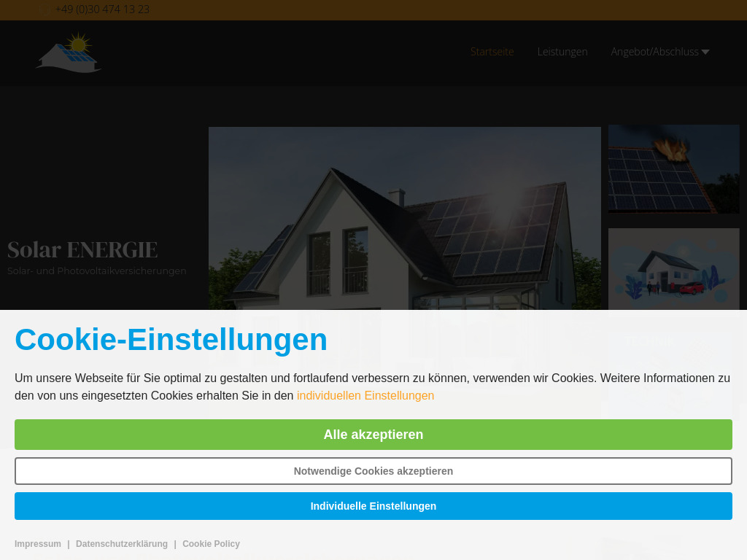747x560 pixels.
Task: Click the individuellen Einstellungen link in text
Action: point(365,395)
